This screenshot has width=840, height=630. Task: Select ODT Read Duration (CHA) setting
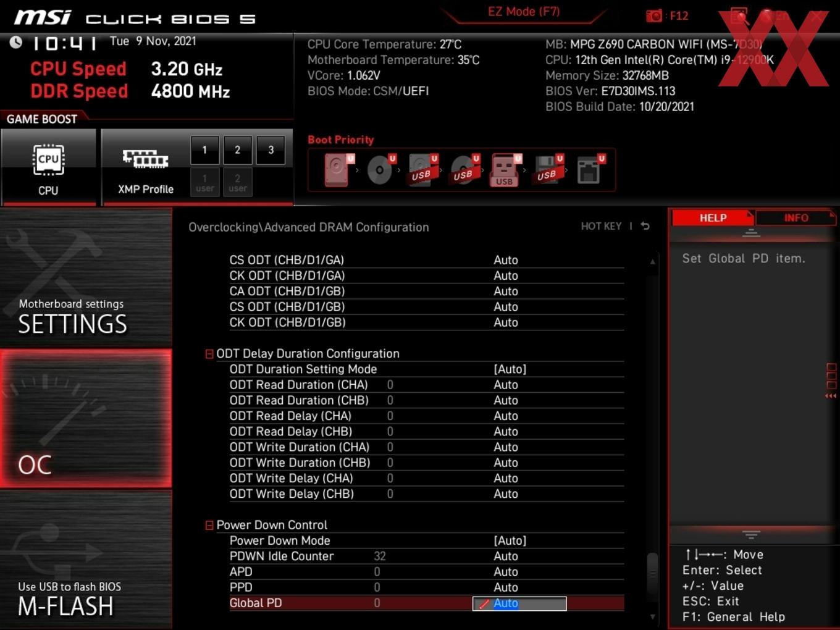pyautogui.click(x=426, y=385)
